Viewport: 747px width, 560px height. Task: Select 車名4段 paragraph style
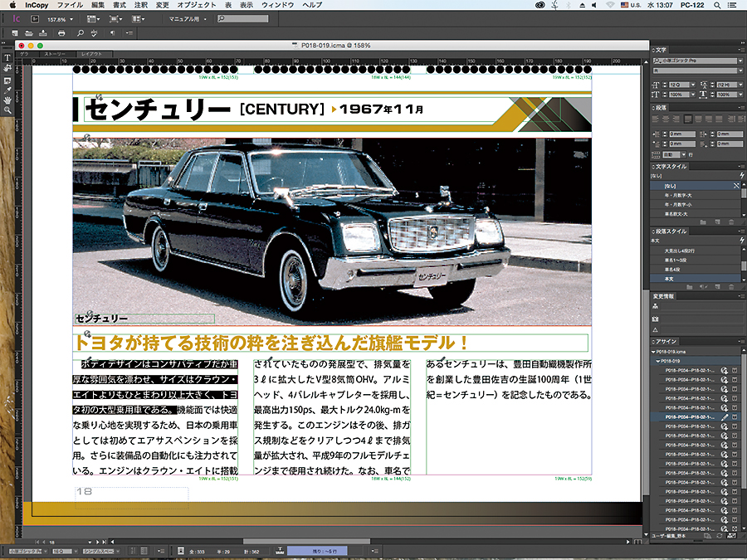696,270
